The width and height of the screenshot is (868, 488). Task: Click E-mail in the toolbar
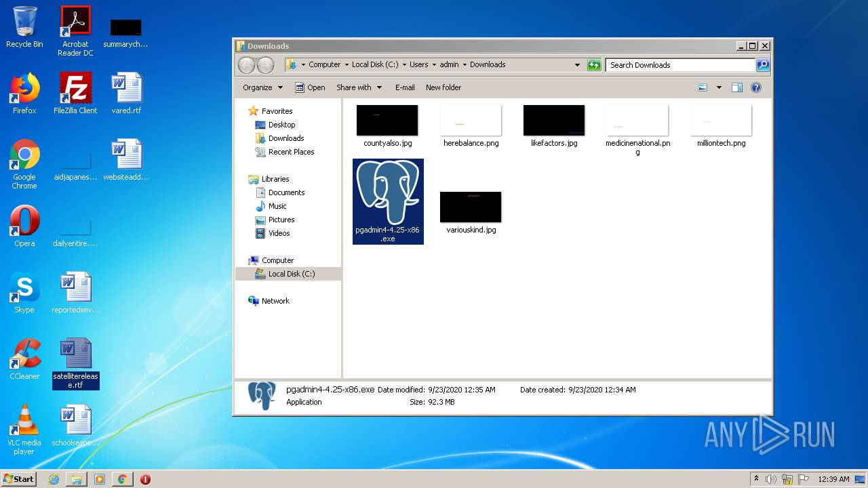click(x=405, y=87)
